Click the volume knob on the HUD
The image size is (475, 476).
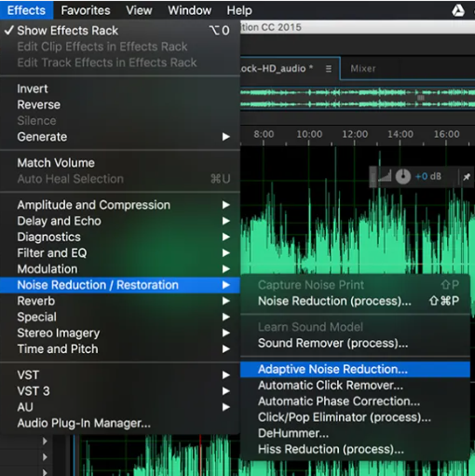coord(403,177)
